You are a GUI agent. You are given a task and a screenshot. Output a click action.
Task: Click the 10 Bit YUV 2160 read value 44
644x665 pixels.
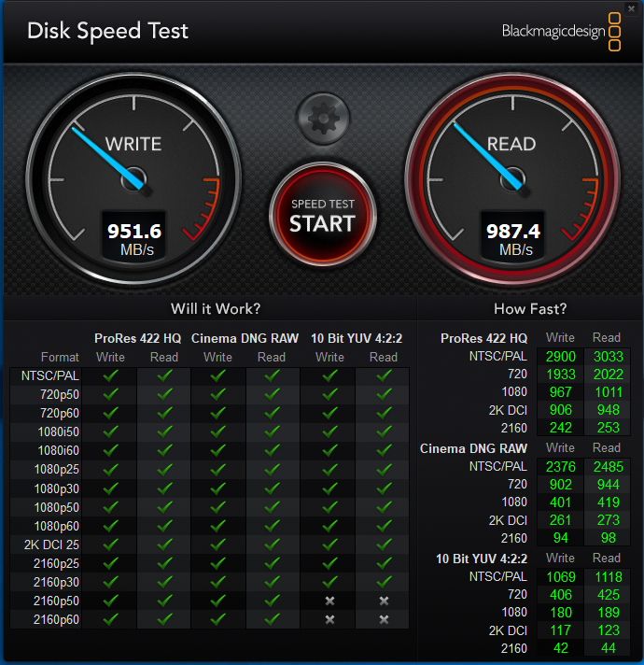[x=608, y=648]
